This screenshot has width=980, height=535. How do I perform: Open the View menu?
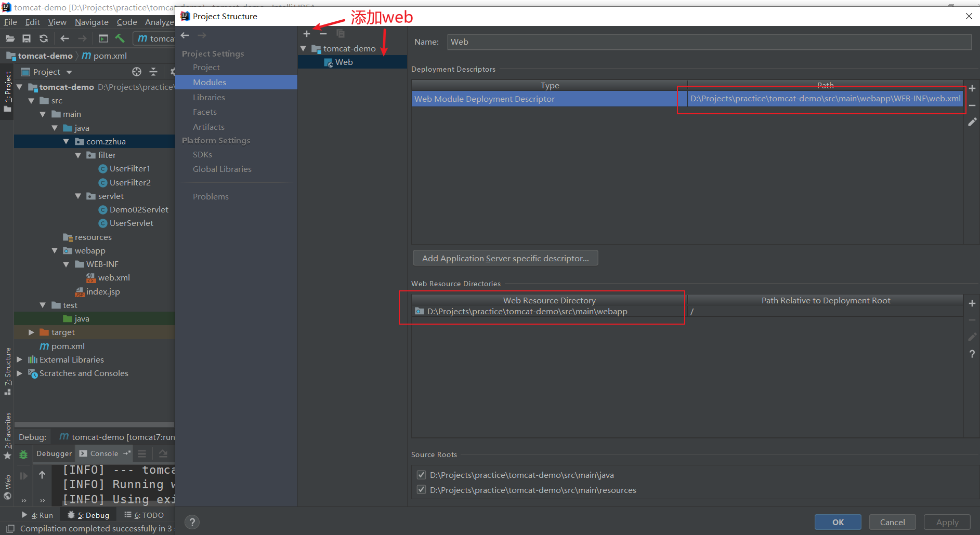[x=57, y=22]
